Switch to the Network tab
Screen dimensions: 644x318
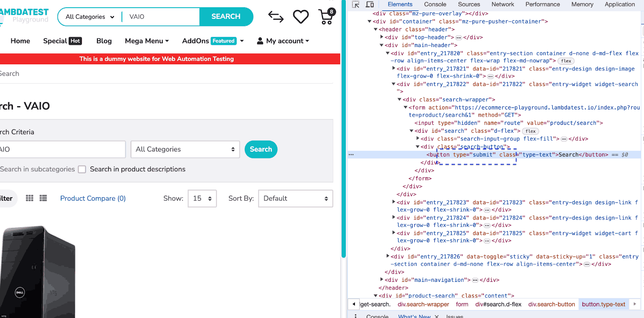tap(503, 4)
